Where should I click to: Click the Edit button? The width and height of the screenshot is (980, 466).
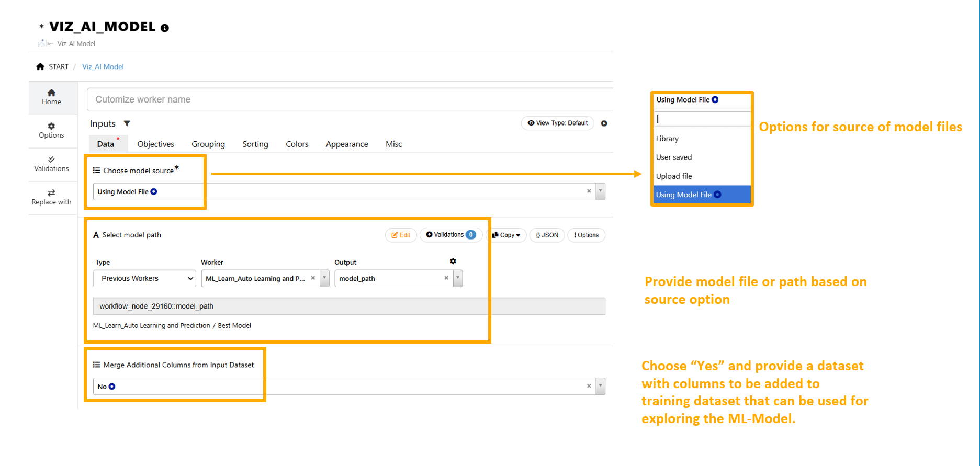401,235
